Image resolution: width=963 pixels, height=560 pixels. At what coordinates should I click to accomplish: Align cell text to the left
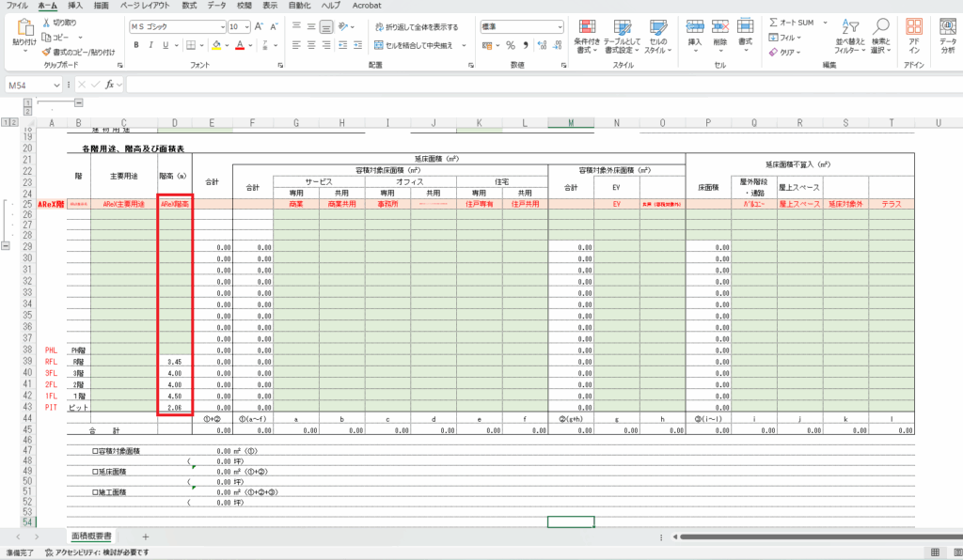[x=296, y=45]
